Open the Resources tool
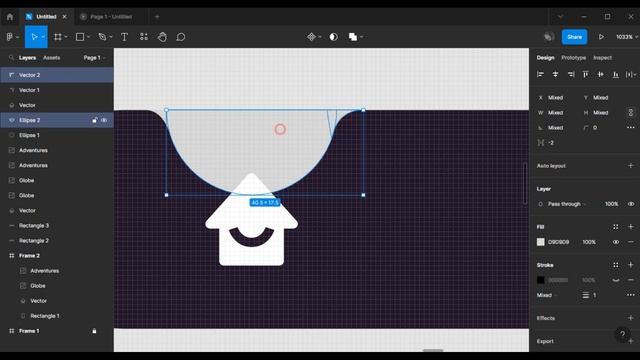The width and height of the screenshot is (640, 360). pos(144,37)
